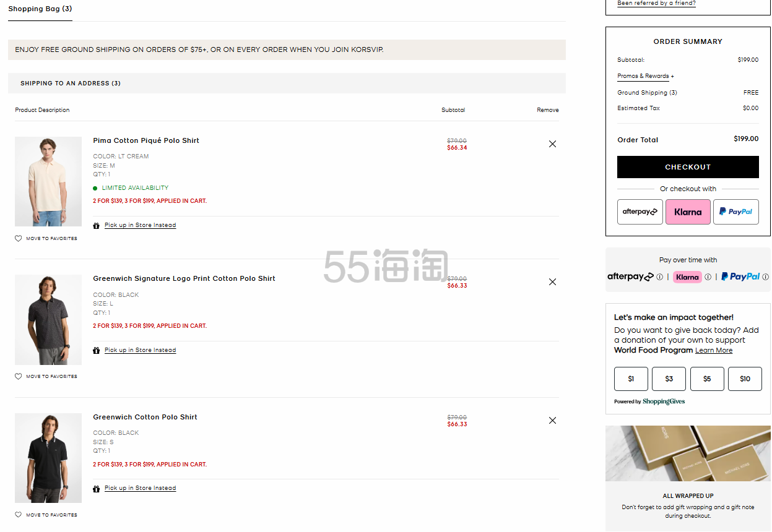Click ShoppingGives powered-by logo
The width and height of the screenshot is (772, 532).
664,401
